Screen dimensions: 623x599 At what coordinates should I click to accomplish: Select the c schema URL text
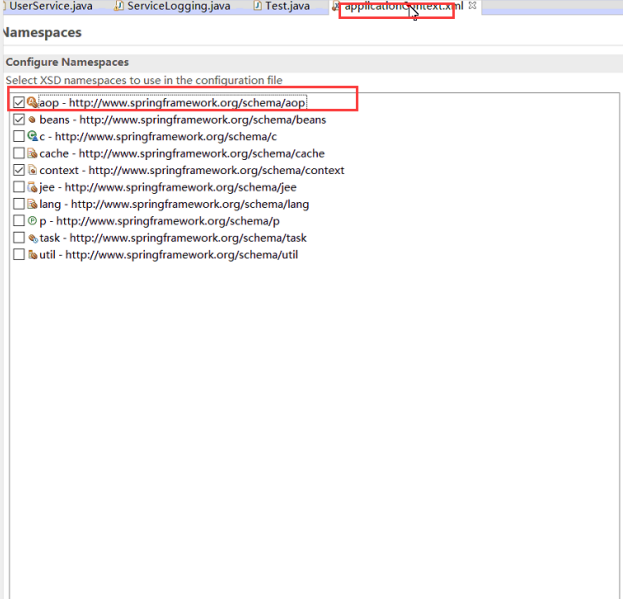(166, 137)
